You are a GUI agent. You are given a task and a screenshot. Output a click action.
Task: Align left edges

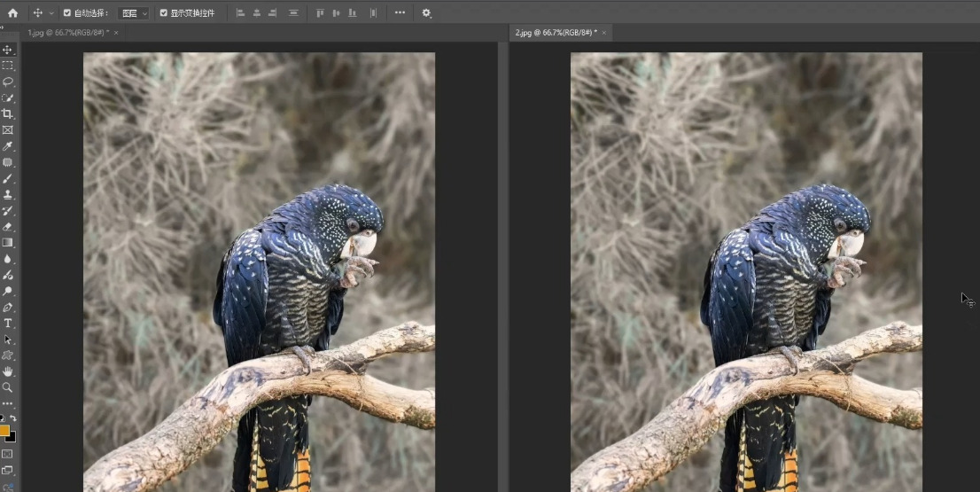click(x=241, y=12)
